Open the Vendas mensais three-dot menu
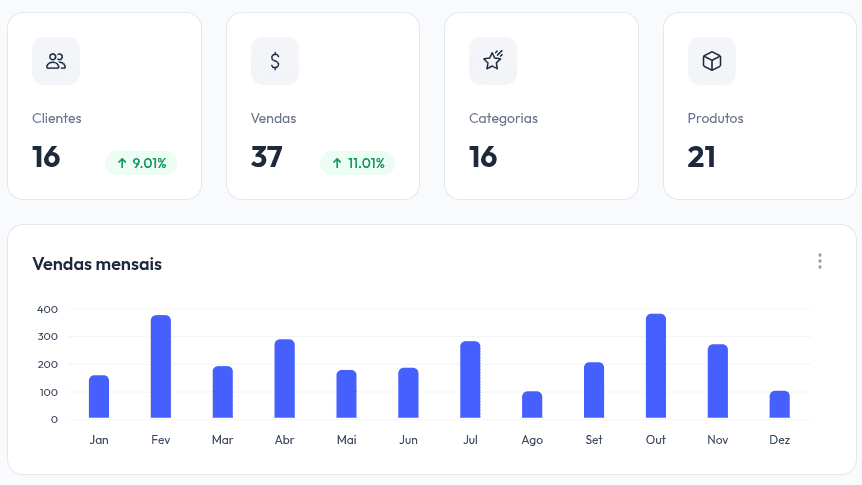Image resolution: width=862 pixels, height=485 pixels. pyautogui.click(x=820, y=262)
